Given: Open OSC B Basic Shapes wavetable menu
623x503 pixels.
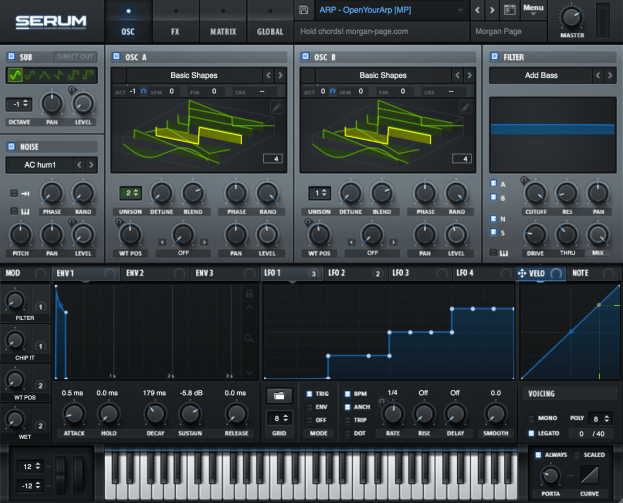Looking at the screenshot, I should click(383, 75).
